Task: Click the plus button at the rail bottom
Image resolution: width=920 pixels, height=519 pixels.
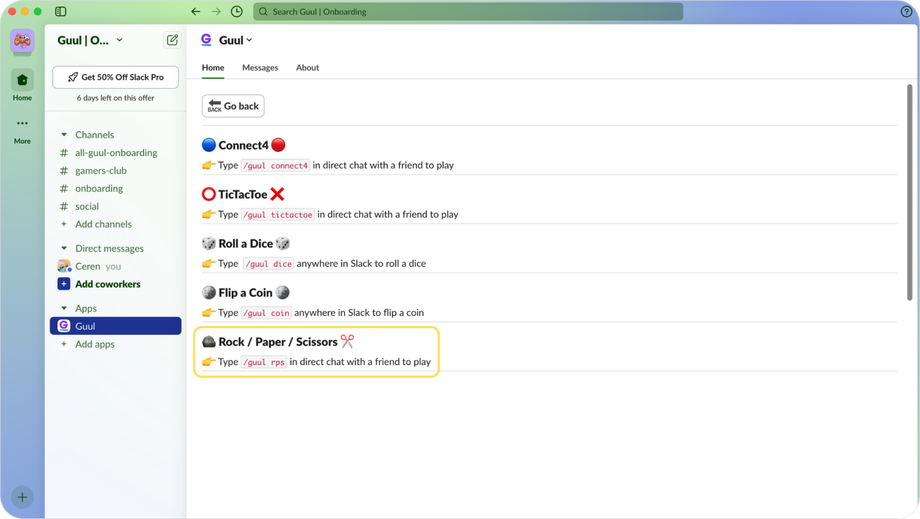Action: coord(22,497)
